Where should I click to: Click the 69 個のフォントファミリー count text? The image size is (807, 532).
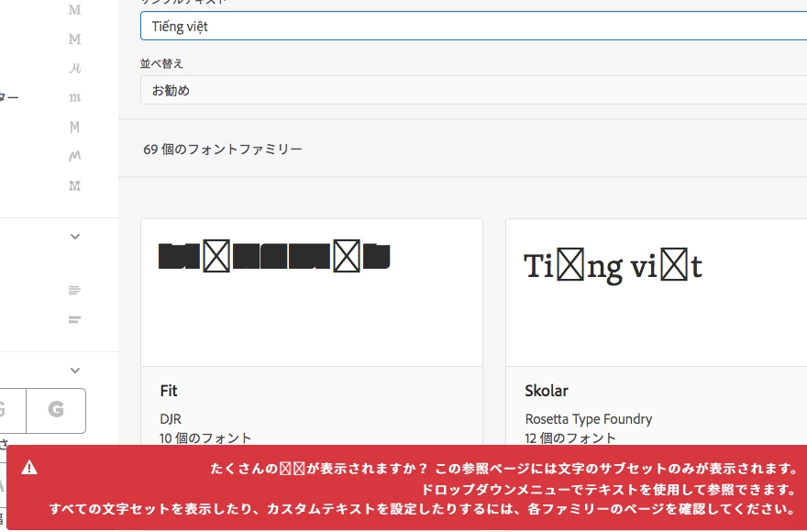pyautogui.click(x=223, y=150)
